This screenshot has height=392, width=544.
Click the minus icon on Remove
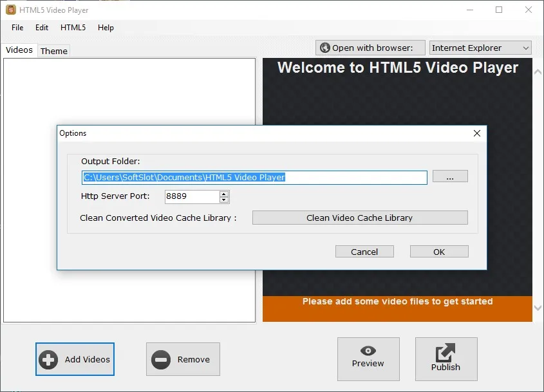coord(161,359)
